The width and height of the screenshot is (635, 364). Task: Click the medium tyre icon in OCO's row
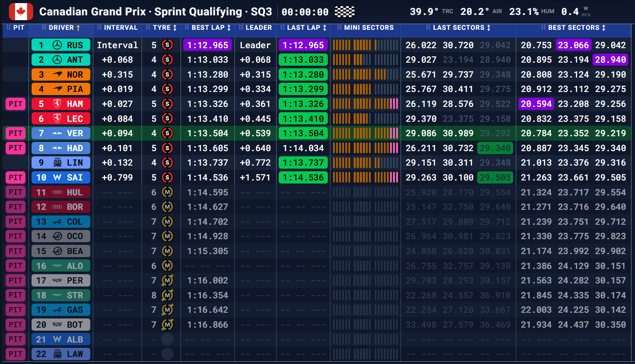pyautogui.click(x=167, y=236)
